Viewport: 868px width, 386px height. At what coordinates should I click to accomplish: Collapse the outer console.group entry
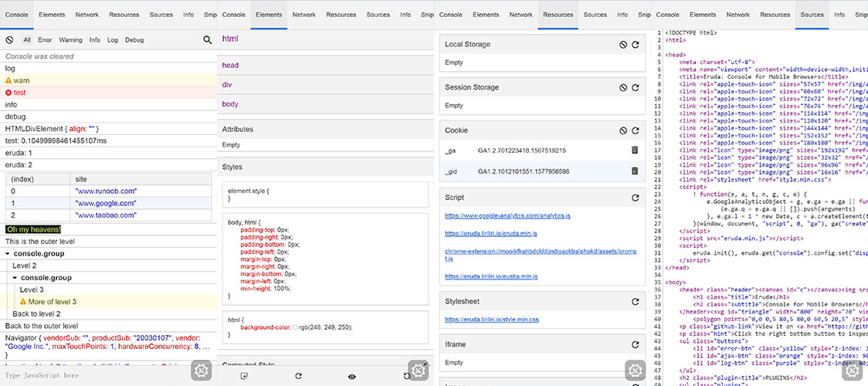coord(8,253)
